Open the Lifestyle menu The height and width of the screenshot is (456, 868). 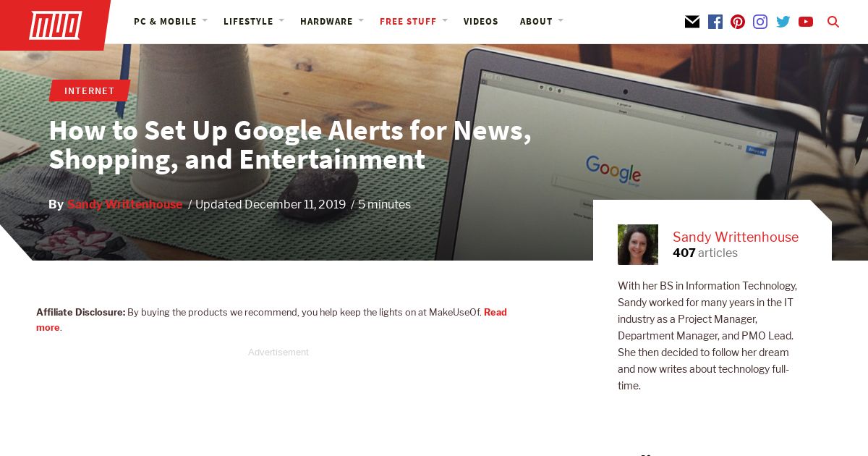(248, 22)
